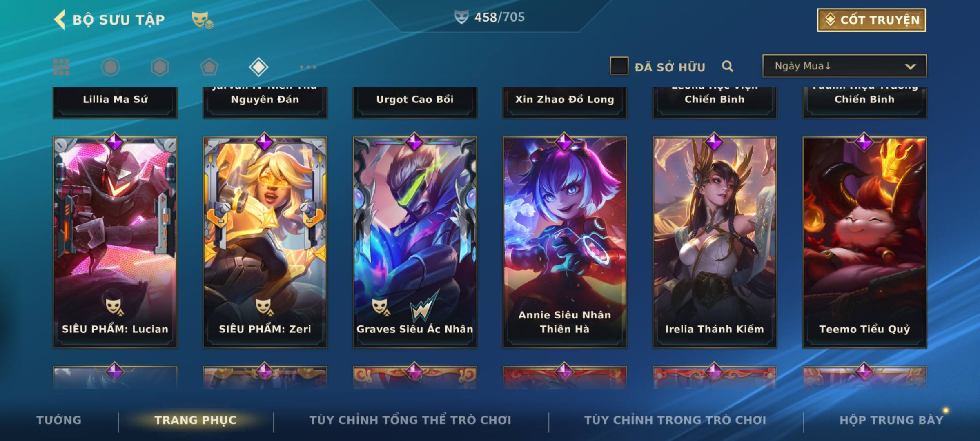Select the Irelia Thánh Kiếm skin card

[715, 242]
